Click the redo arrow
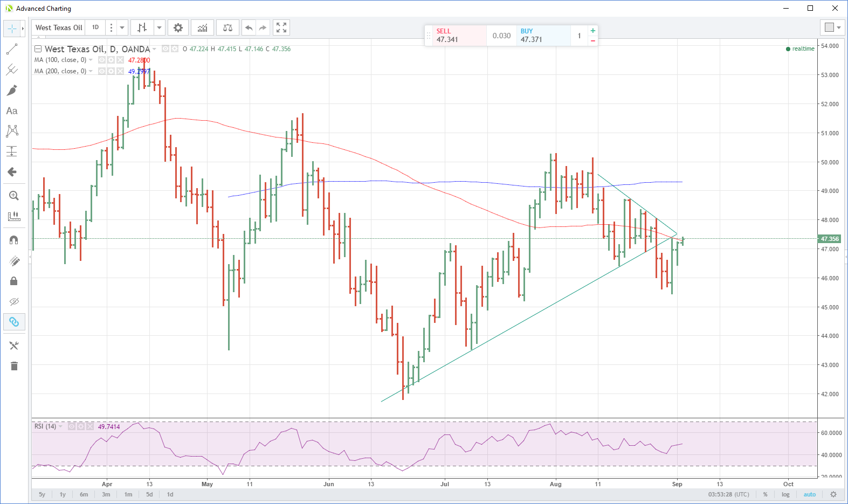848x504 pixels. 263,27
